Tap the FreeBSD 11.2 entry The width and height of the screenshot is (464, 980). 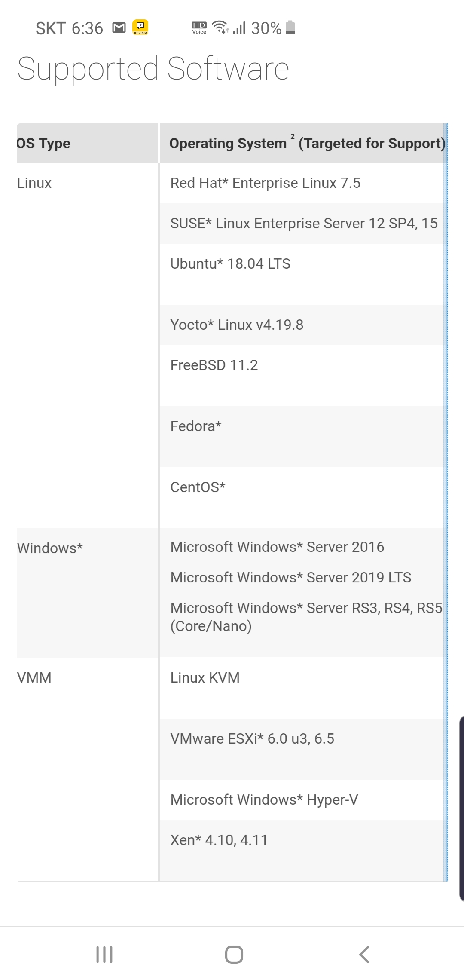point(214,365)
